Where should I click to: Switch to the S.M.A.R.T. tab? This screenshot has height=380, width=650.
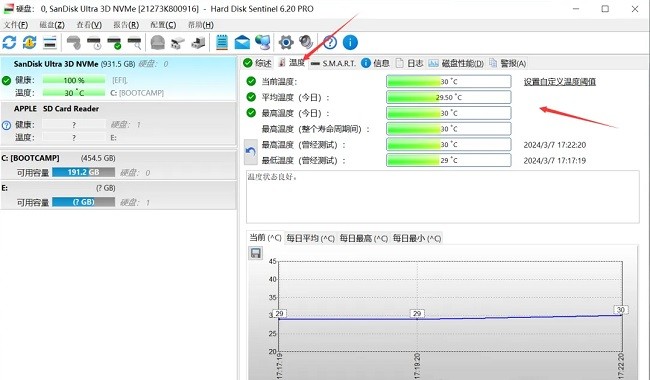click(334, 63)
